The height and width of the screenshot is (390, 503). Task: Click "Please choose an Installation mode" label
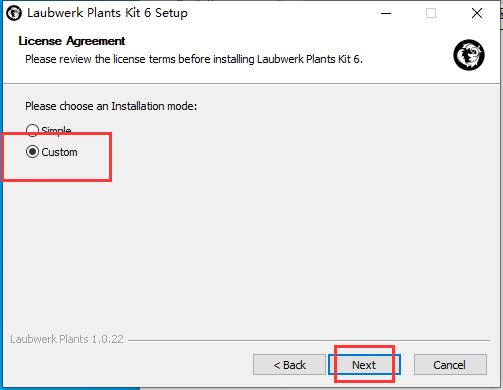tap(111, 106)
